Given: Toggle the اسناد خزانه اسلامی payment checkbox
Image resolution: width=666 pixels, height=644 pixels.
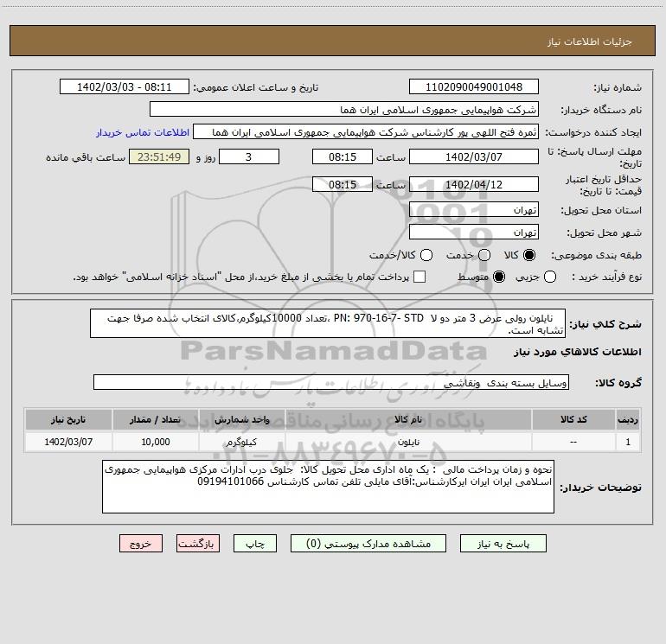Looking at the screenshot, I should (x=419, y=277).
